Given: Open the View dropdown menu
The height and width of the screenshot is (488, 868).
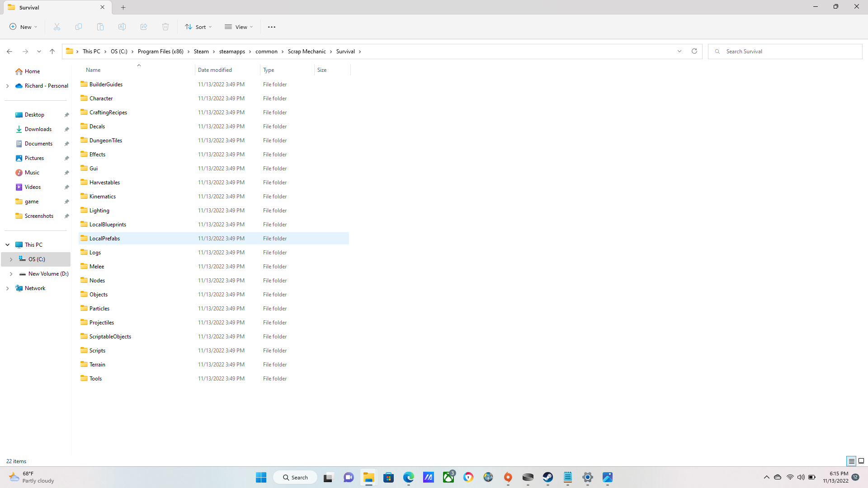Looking at the screenshot, I should tap(239, 27).
